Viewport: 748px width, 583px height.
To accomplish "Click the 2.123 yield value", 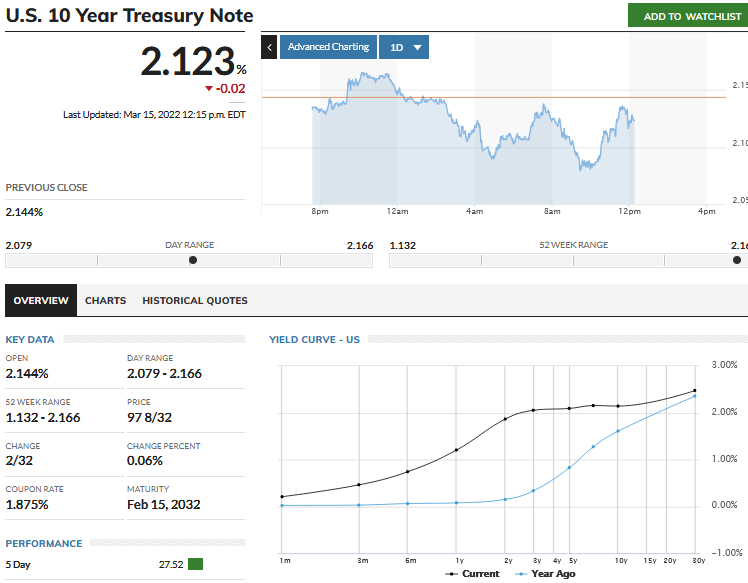I will 187,61.
